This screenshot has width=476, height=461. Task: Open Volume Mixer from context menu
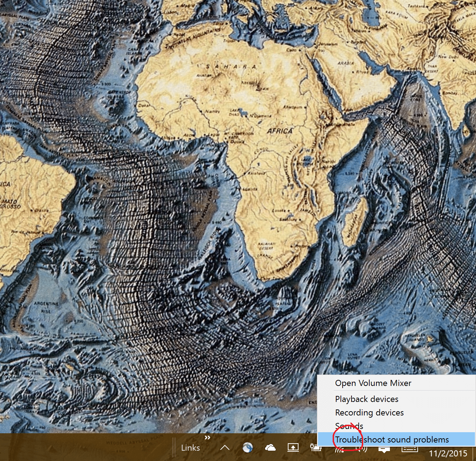click(396, 383)
